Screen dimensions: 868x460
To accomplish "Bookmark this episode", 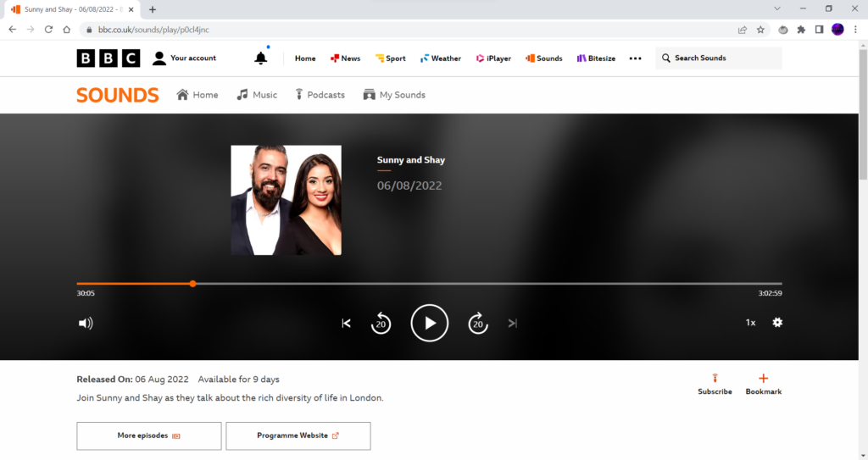I will coord(764,384).
